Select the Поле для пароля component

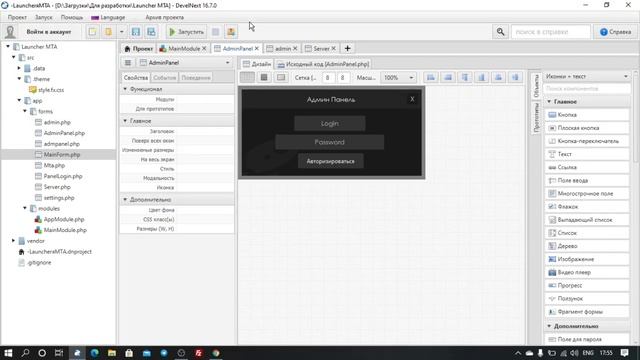[587, 339]
